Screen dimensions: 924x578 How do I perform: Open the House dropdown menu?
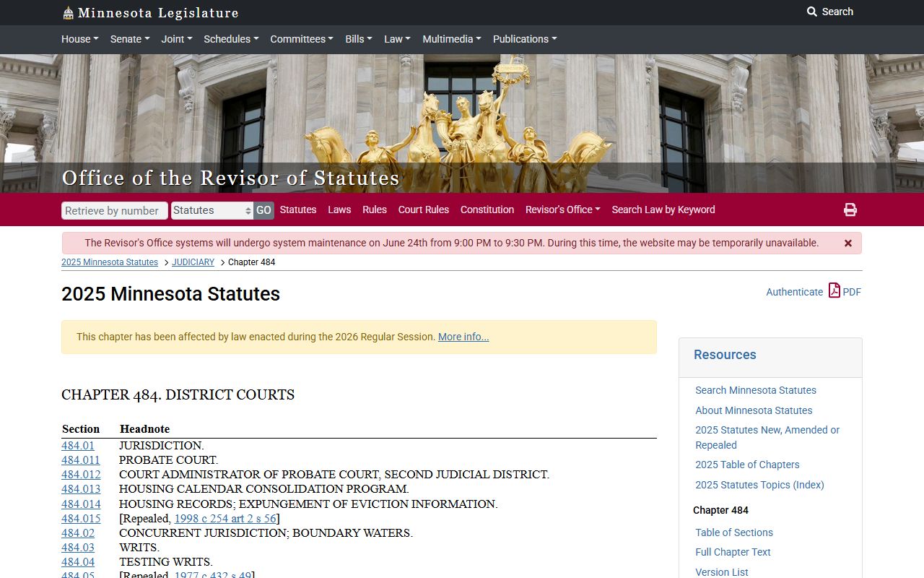(x=80, y=39)
